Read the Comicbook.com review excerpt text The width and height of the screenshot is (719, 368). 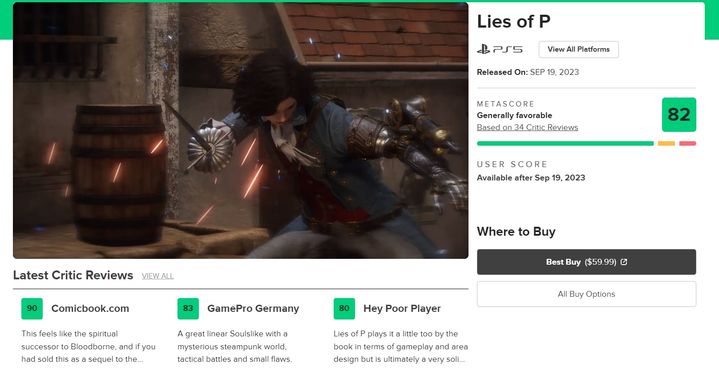[88, 346]
